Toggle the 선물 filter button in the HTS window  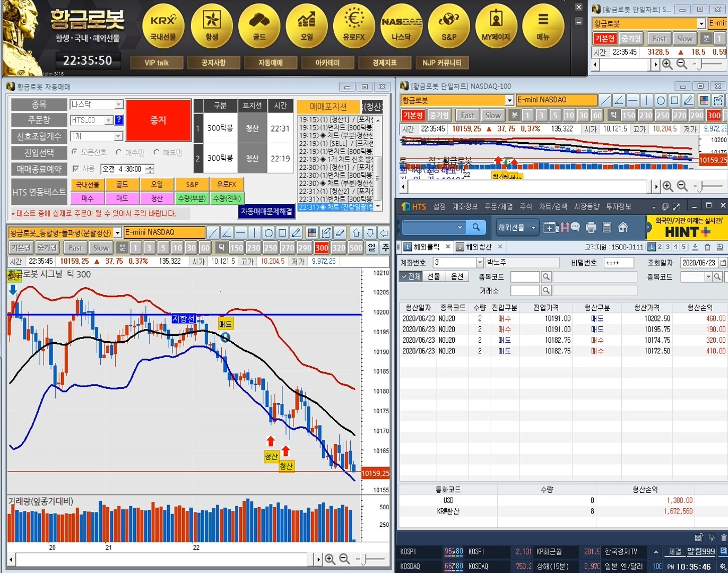pos(434,276)
